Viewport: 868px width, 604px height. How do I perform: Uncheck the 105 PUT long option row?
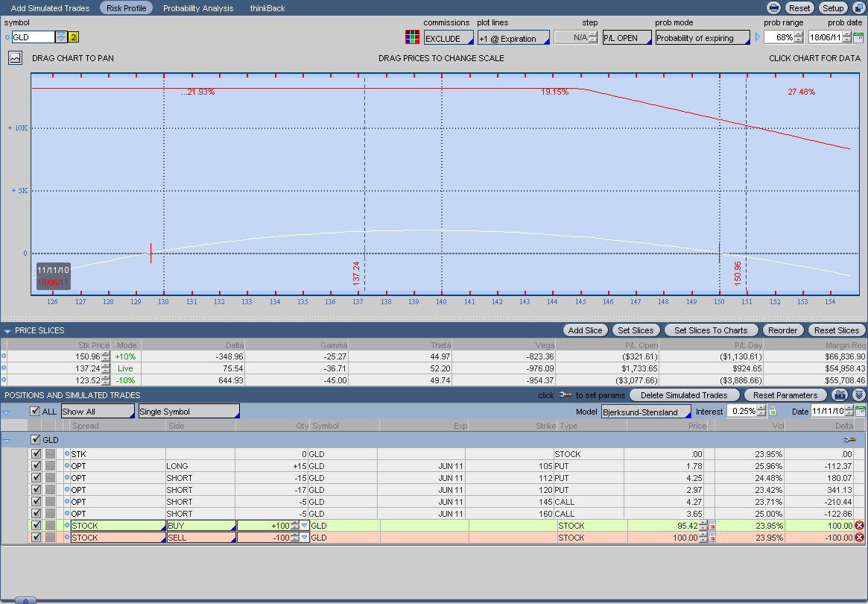pos(36,466)
